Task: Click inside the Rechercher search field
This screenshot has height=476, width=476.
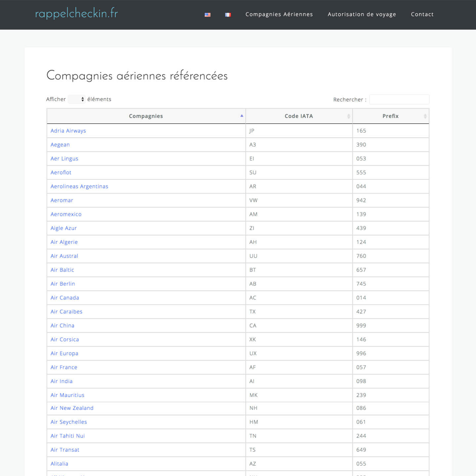Action: 399,99
